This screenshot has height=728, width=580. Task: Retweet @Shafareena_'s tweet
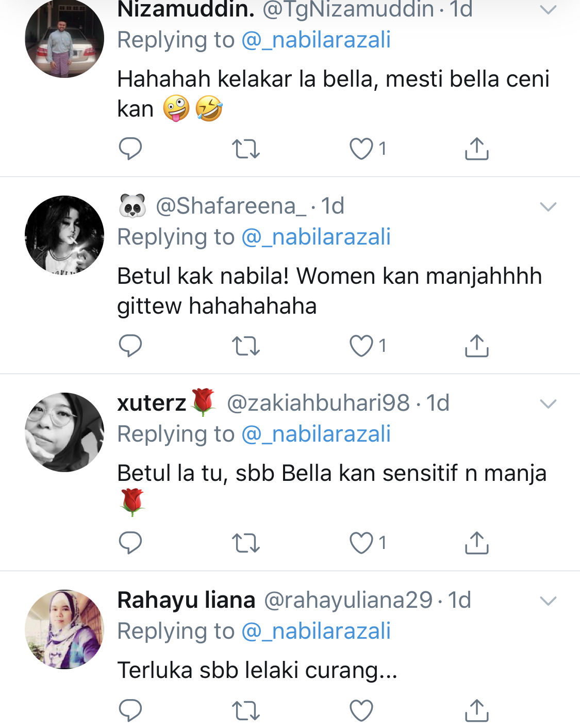245,346
